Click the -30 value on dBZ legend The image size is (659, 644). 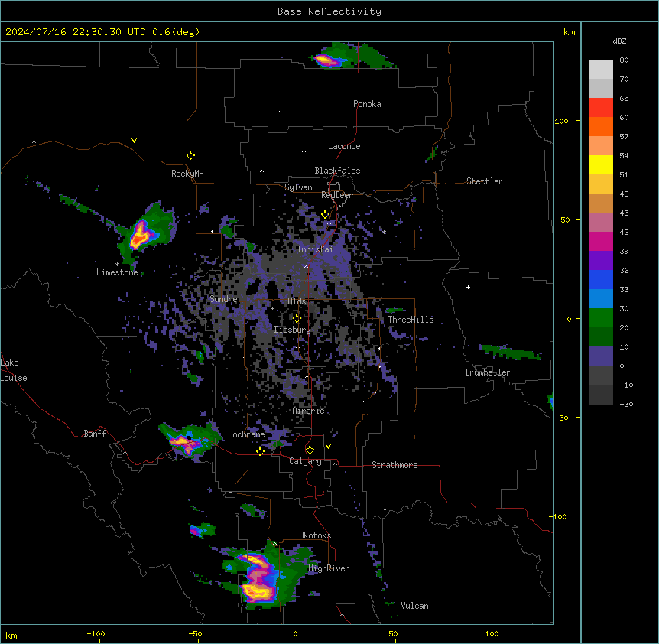626,405
